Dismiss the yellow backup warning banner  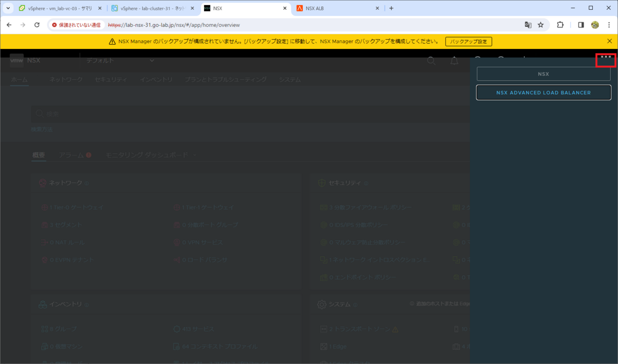click(x=610, y=41)
